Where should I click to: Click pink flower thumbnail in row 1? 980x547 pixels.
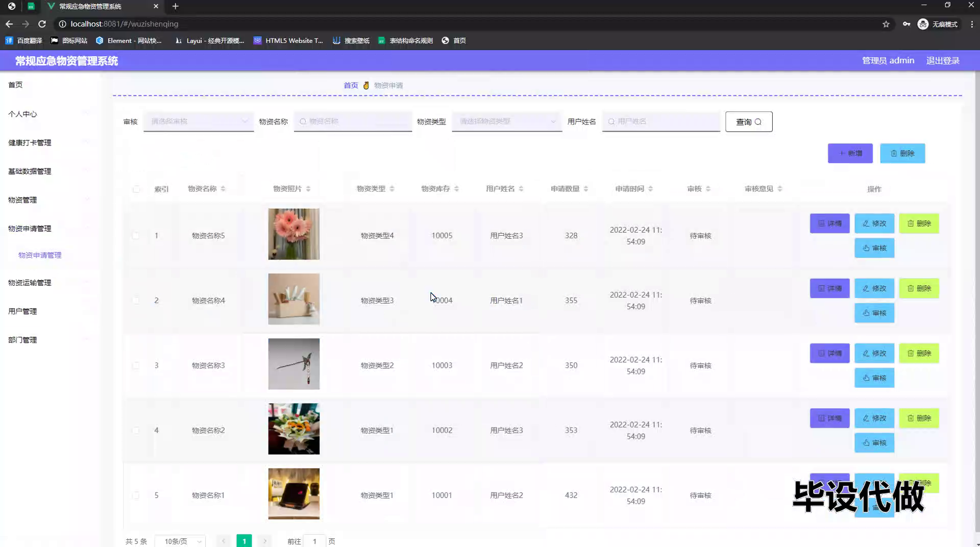[x=294, y=234]
